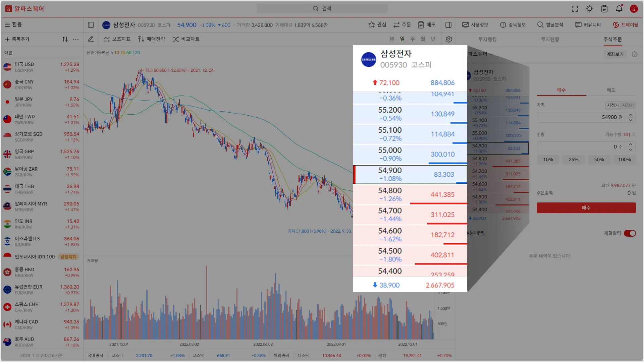The image size is (644, 362).
Task: Switch to the 매도 tab
Action: (611, 90)
